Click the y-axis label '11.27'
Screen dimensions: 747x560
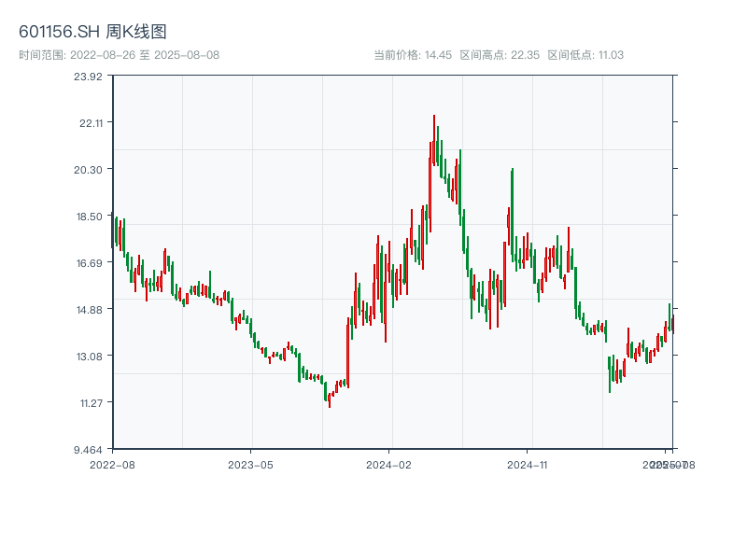click(x=92, y=403)
